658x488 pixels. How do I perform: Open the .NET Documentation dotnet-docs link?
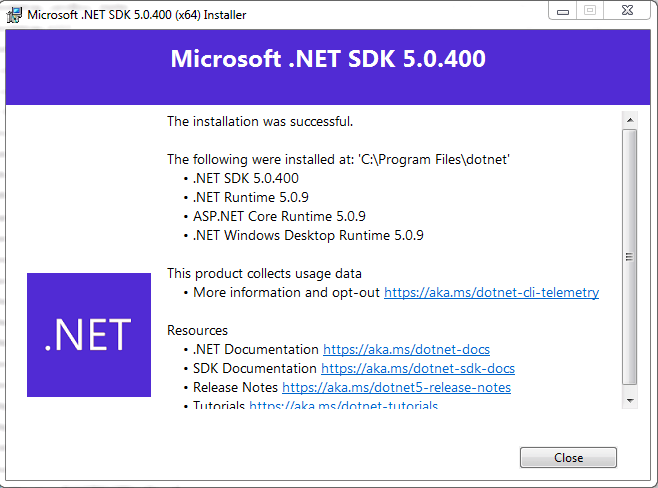coord(406,350)
